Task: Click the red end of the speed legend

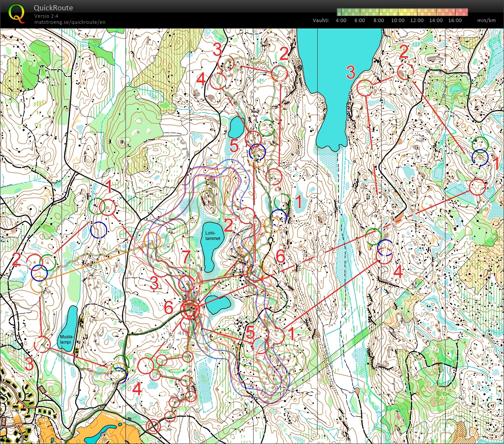Action: tap(465, 12)
